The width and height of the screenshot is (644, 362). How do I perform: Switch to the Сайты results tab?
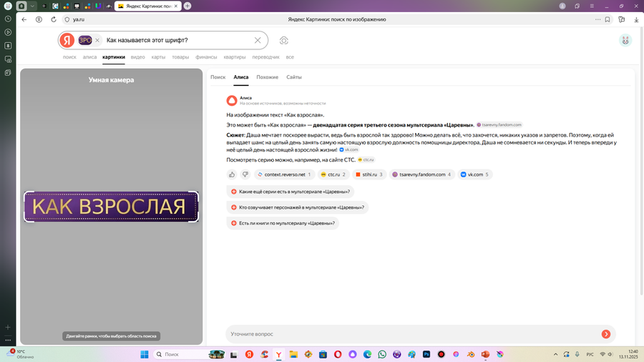click(x=294, y=77)
